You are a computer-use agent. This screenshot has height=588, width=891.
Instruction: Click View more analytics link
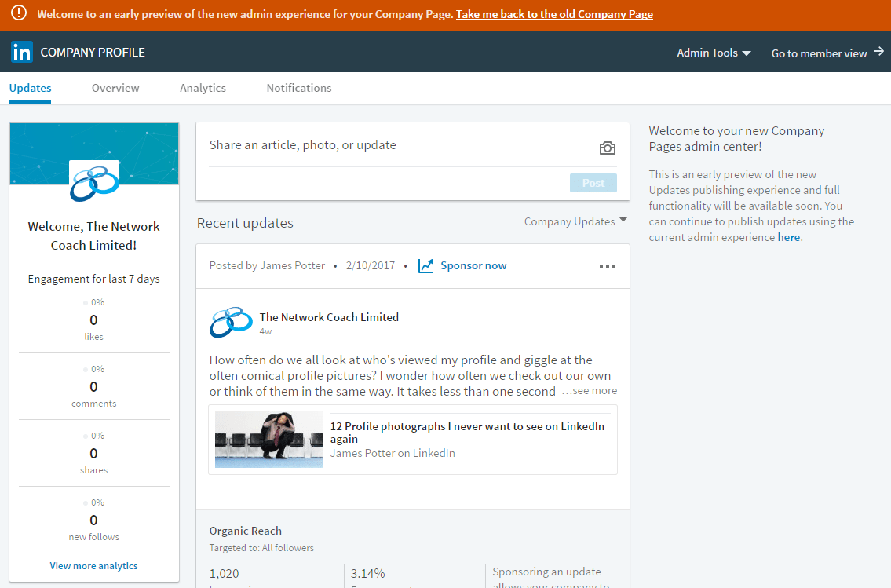pos(93,566)
